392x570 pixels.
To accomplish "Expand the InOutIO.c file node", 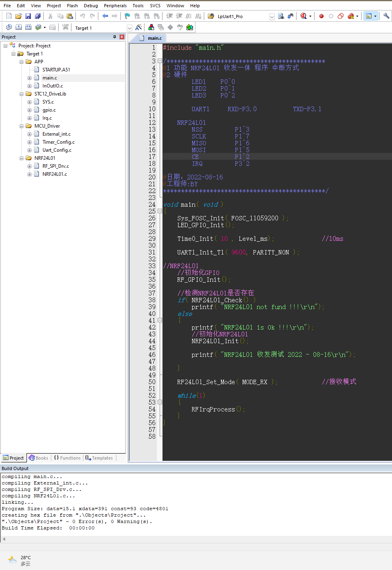I will (x=29, y=86).
